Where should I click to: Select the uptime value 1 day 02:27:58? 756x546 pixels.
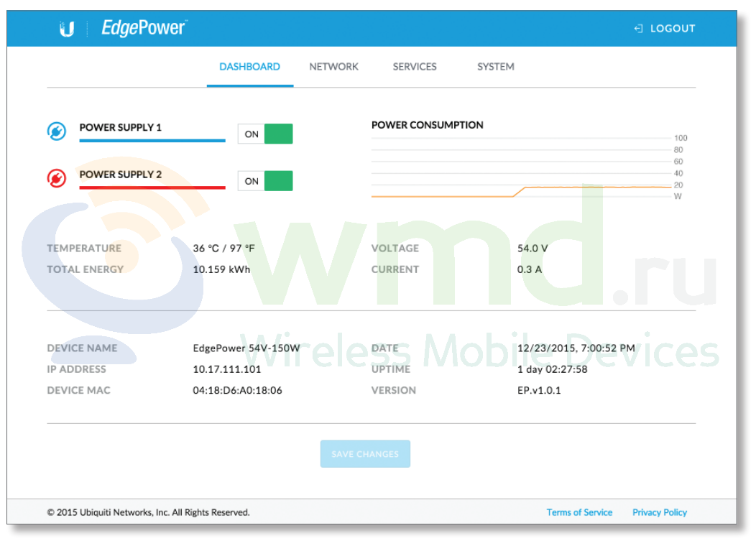[552, 369]
